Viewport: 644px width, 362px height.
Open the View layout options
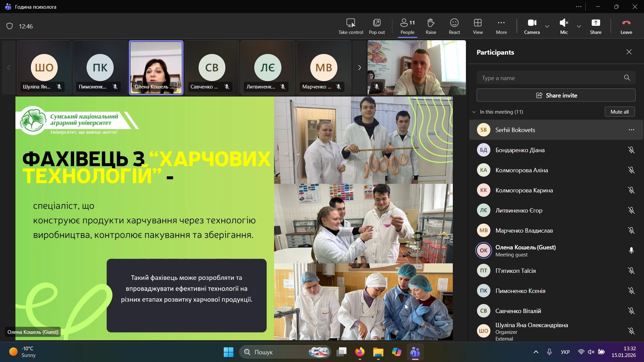pos(478,23)
